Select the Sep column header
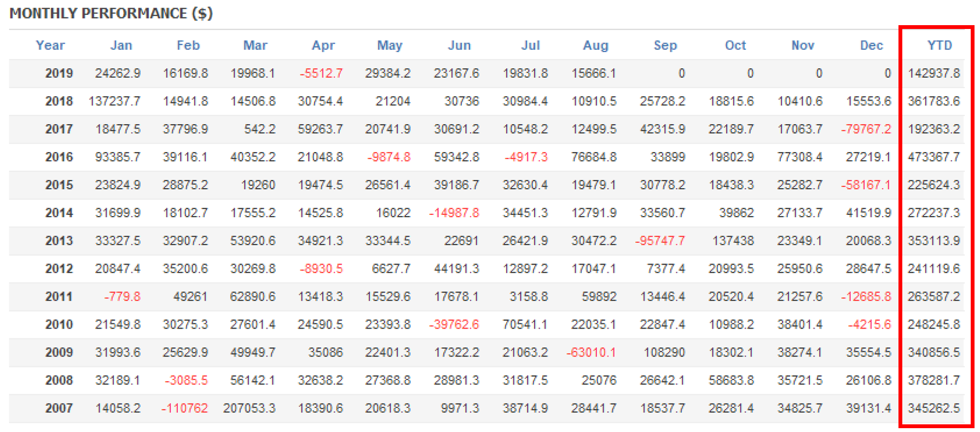980x432 pixels. tap(665, 45)
